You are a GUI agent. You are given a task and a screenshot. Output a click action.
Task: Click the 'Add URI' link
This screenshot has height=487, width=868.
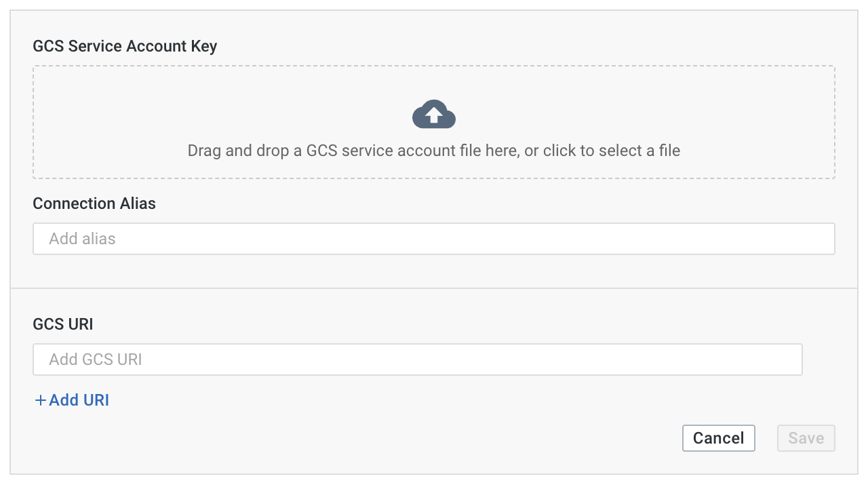point(79,400)
